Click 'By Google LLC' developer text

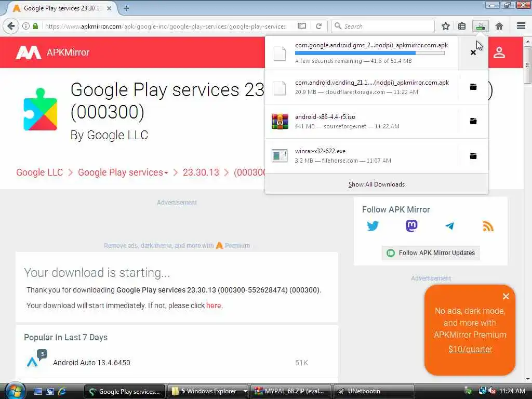pyautogui.click(x=109, y=135)
